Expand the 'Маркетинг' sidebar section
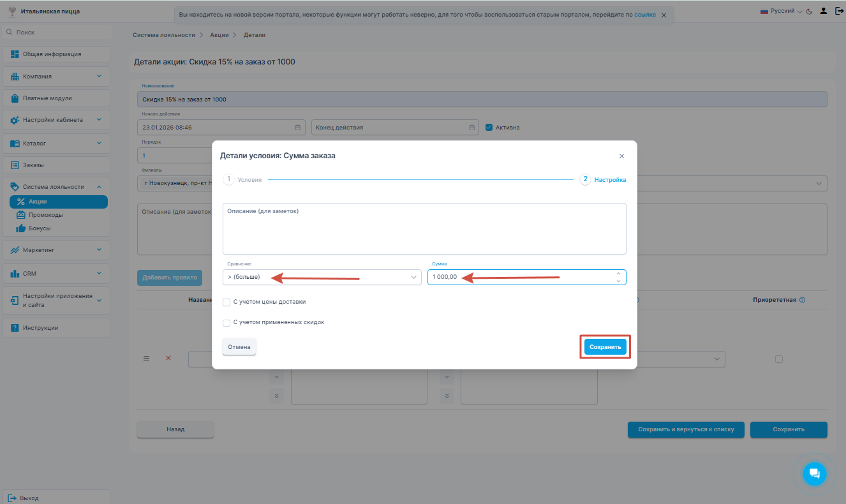846x504 pixels. (56, 249)
